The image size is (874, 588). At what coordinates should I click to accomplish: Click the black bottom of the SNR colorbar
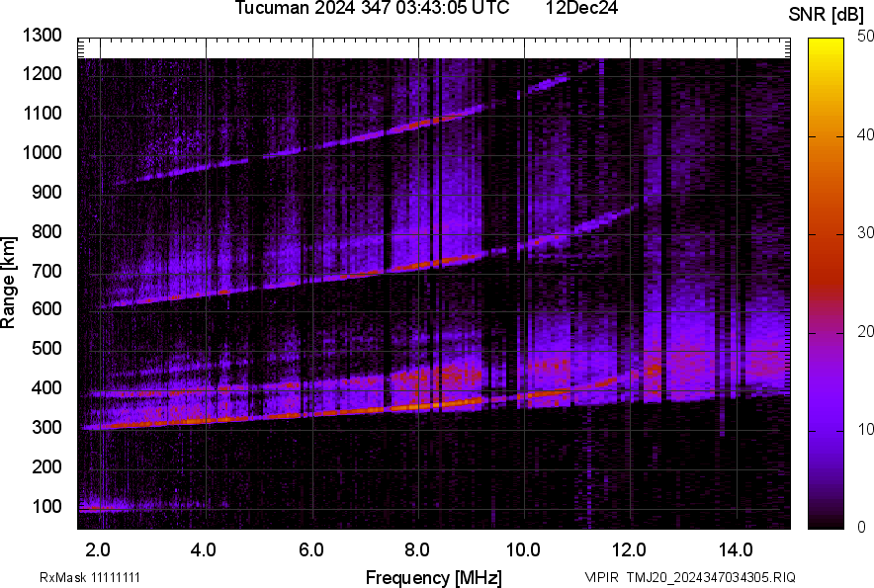(827, 522)
